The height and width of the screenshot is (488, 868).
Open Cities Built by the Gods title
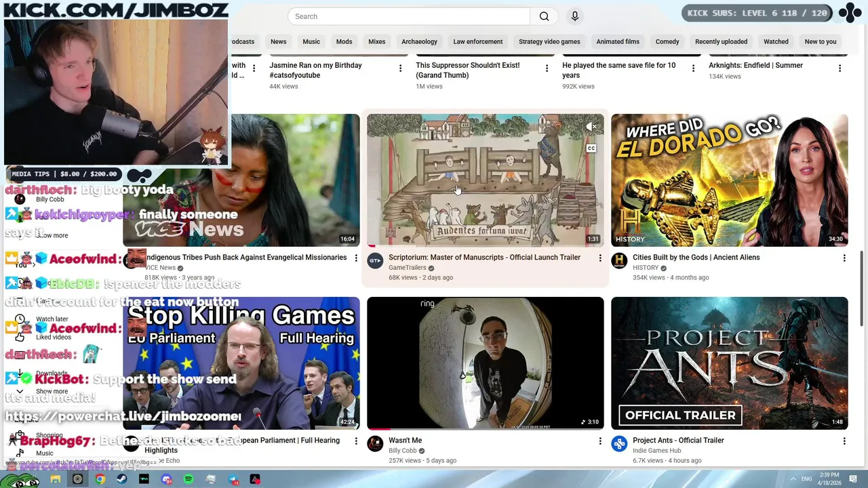tap(696, 258)
